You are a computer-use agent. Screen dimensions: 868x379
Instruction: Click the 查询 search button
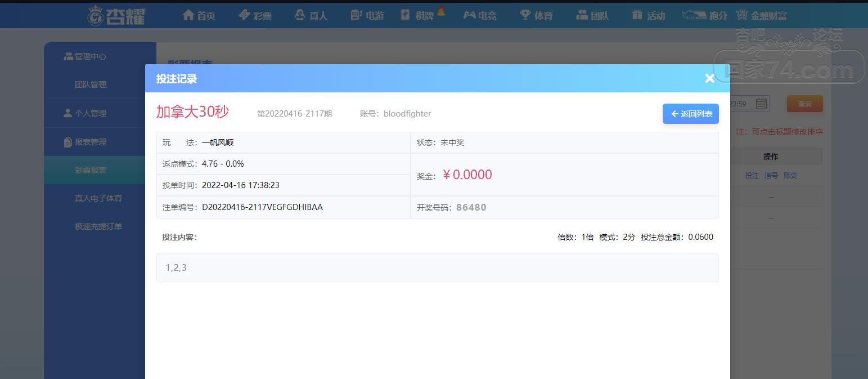[x=805, y=104]
